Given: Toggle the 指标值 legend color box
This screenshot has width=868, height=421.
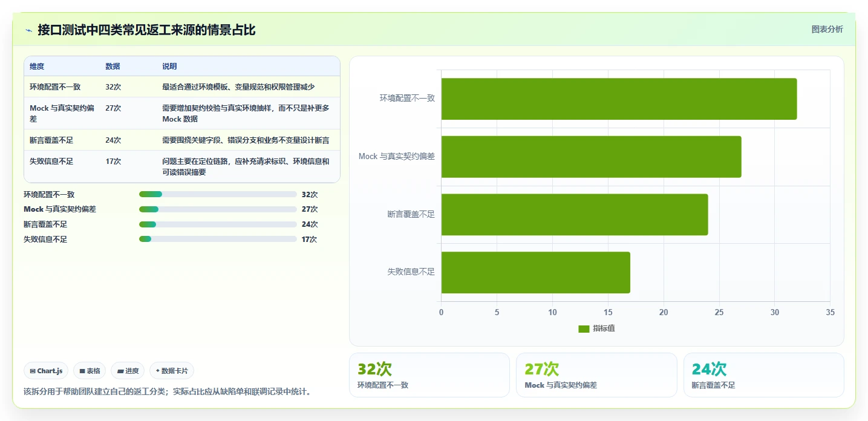Looking at the screenshot, I should (x=584, y=328).
